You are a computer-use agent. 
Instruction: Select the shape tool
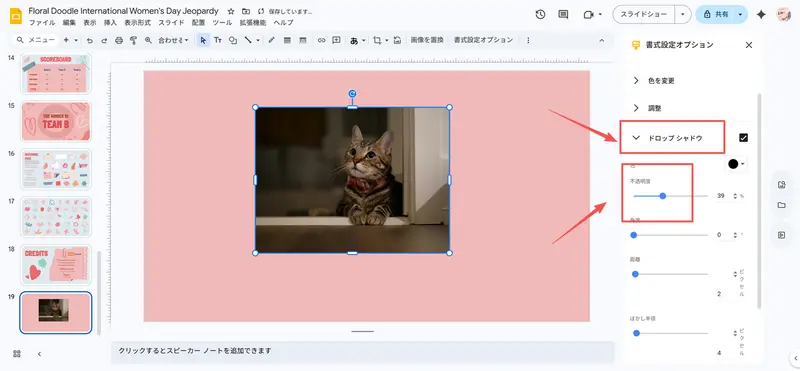(233, 40)
